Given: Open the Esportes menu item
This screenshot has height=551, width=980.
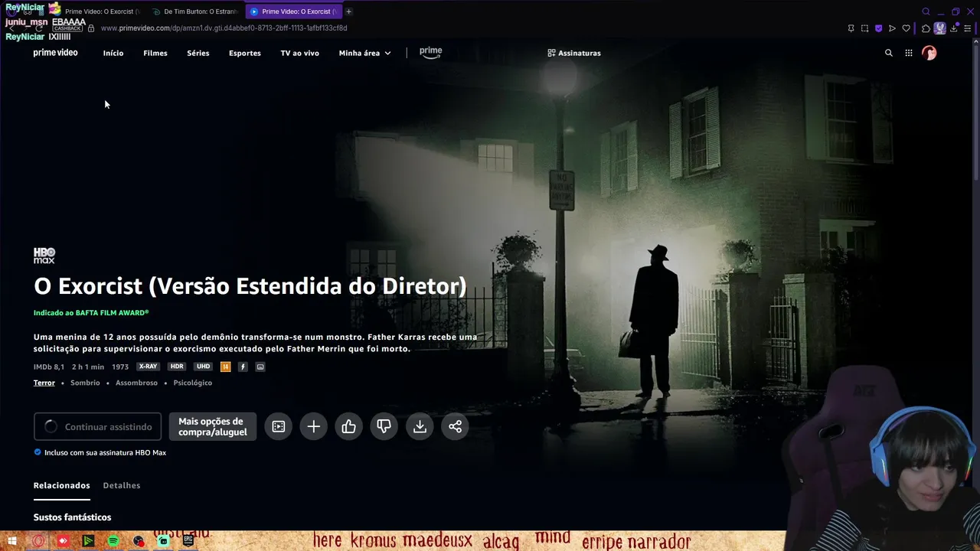Looking at the screenshot, I should tap(245, 53).
